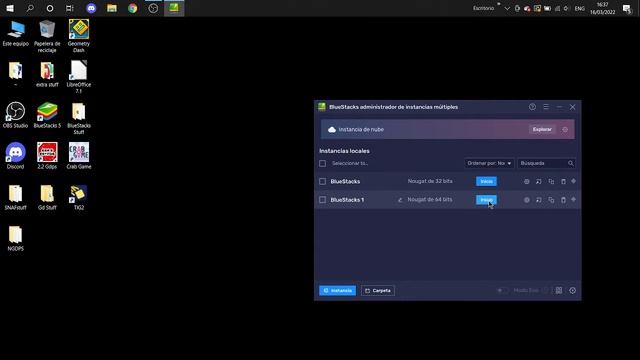Open the notification center icon

click(x=627, y=8)
